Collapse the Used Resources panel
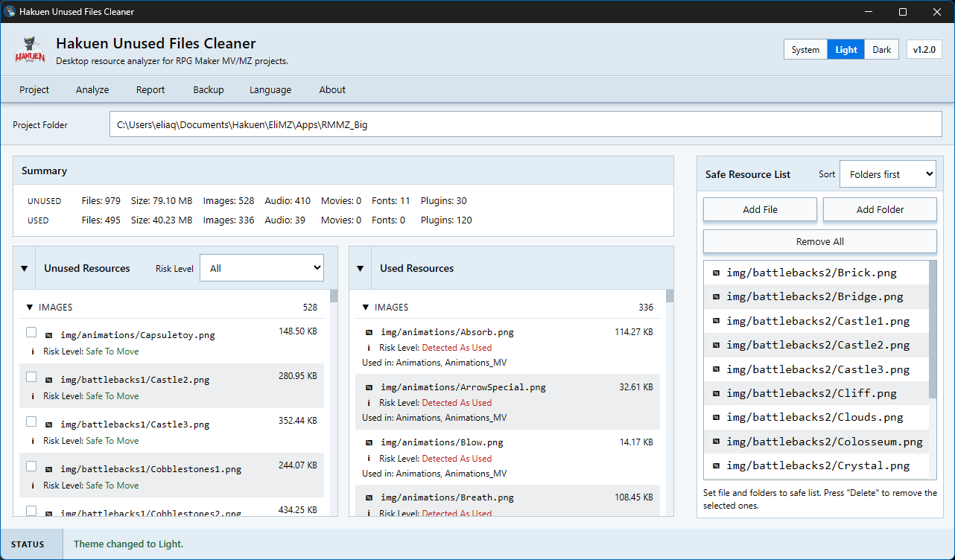This screenshot has width=955, height=560. point(360,268)
